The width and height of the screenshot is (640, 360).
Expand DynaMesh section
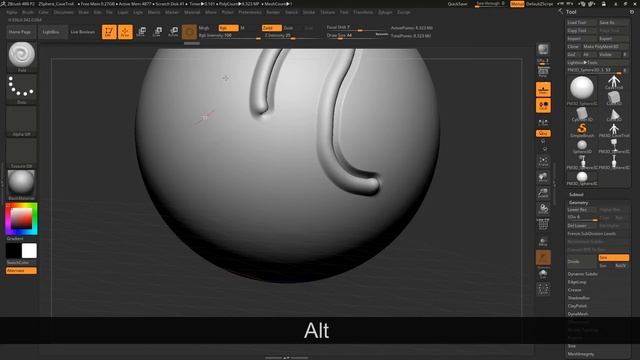[x=578, y=314]
